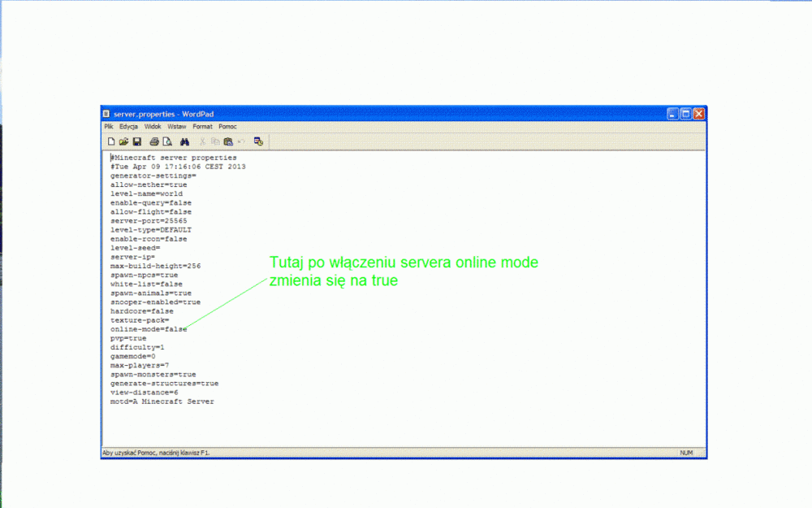Close the server.properties WordPad window
812x508 pixels.
pyautogui.click(x=698, y=114)
